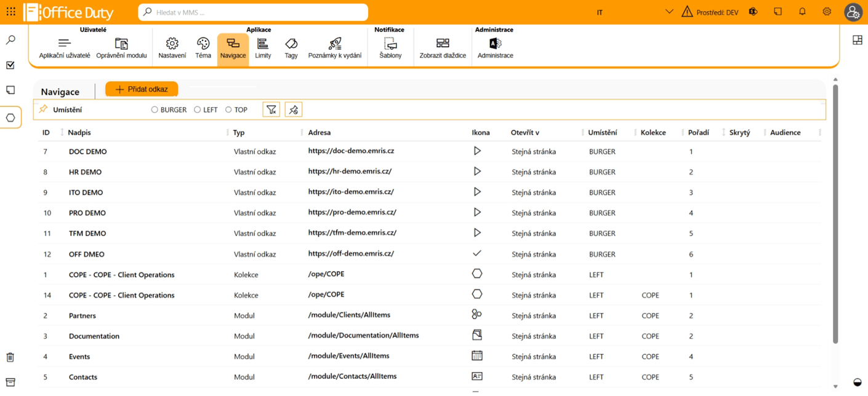Click the Přidat odkaz button
This screenshot has width=868, height=396.
tap(142, 89)
